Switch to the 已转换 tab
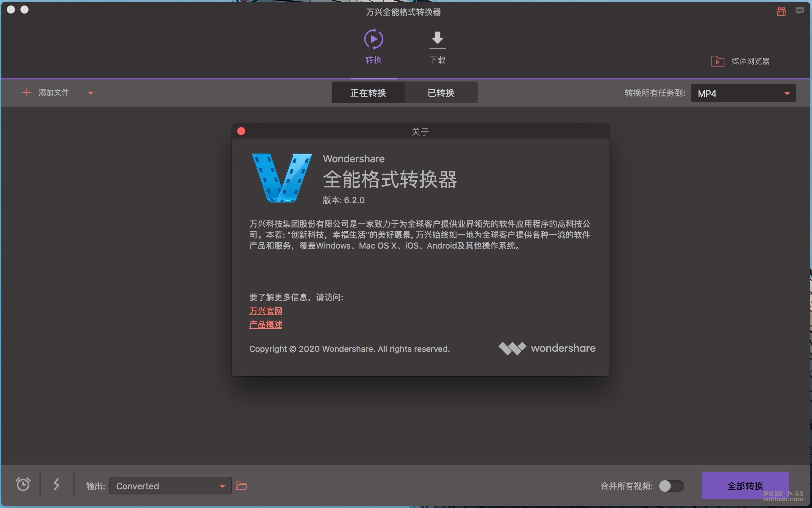 pos(441,93)
